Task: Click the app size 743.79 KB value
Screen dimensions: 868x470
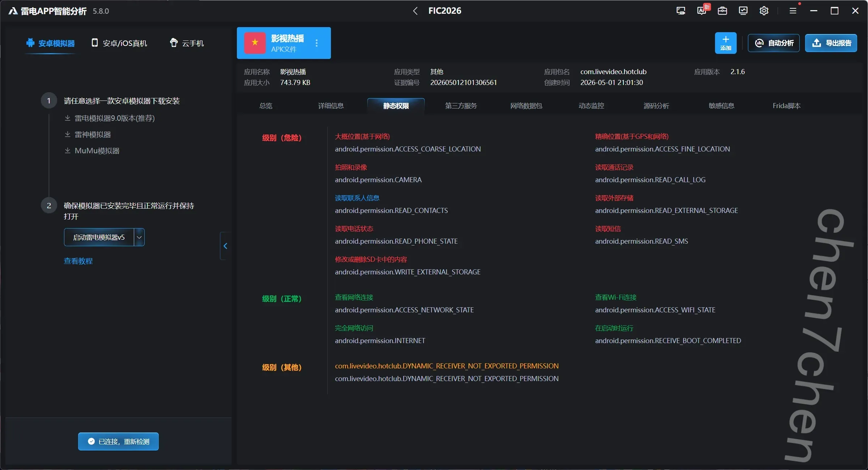Action: coord(295,82)
